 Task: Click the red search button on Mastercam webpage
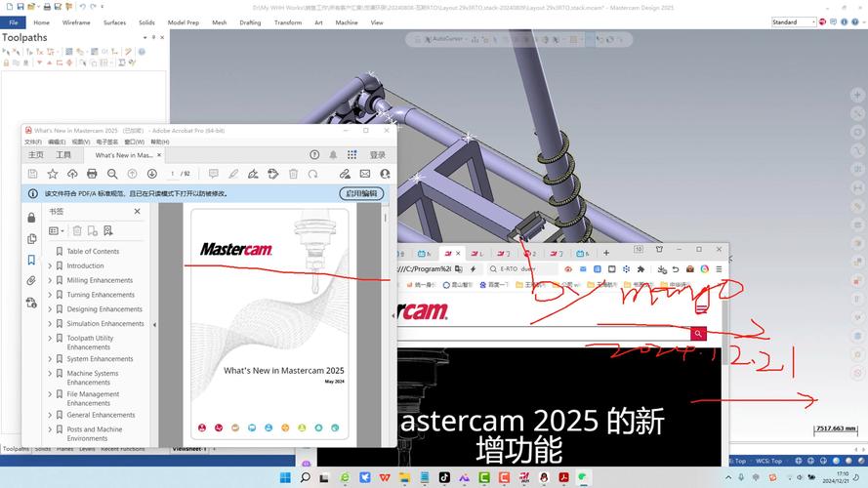(x=698, y=334)
